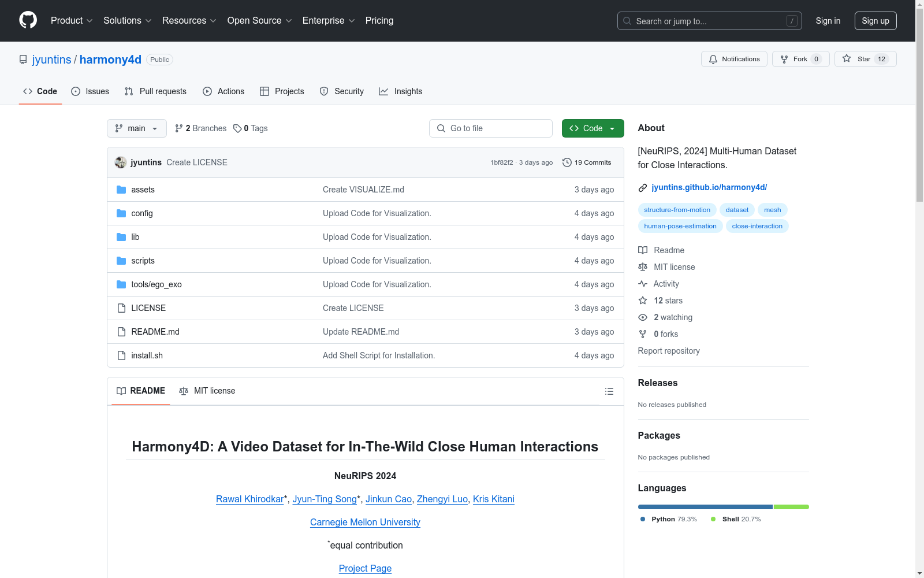
Task: Click the tags icon
Action: 237,128
